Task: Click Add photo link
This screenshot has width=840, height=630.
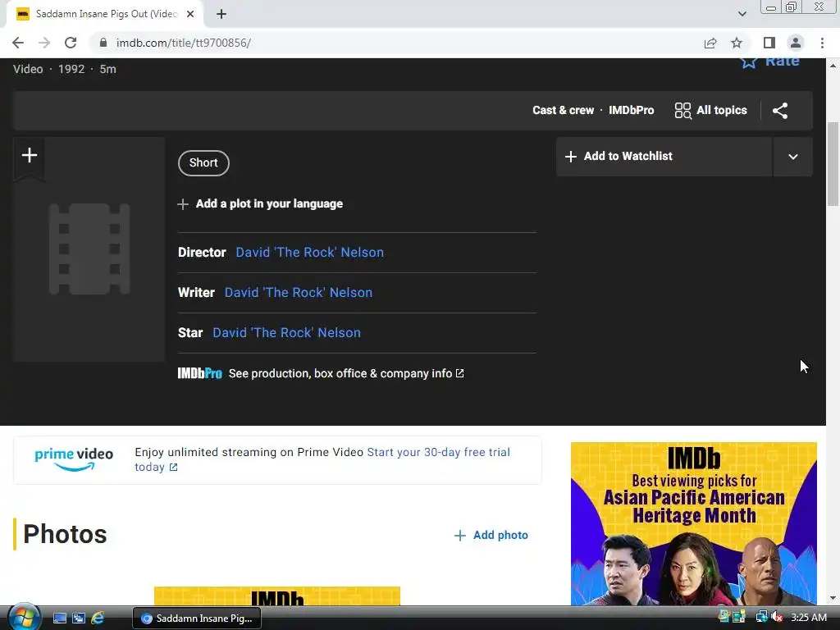Action: [491, 535]
